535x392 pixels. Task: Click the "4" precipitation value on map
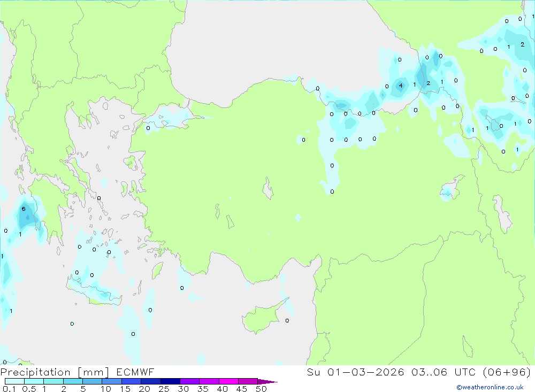(x=401, y=86)
